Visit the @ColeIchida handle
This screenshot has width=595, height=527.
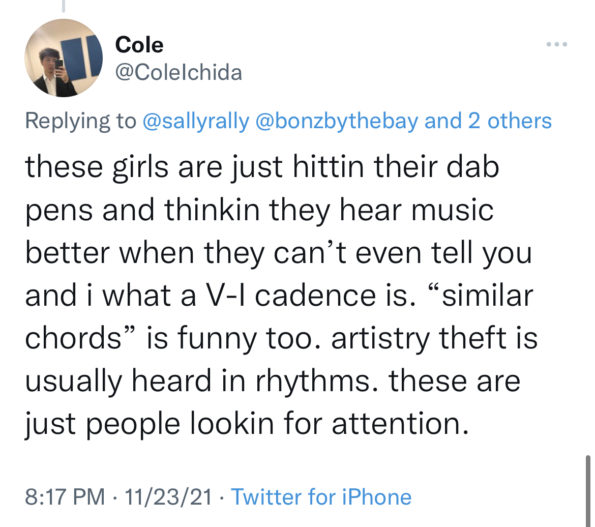(178, 72)
